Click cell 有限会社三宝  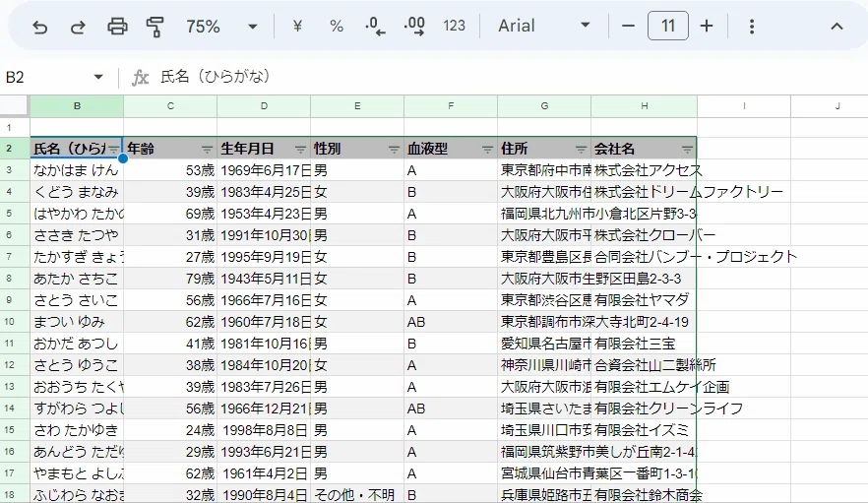(645, 343)
